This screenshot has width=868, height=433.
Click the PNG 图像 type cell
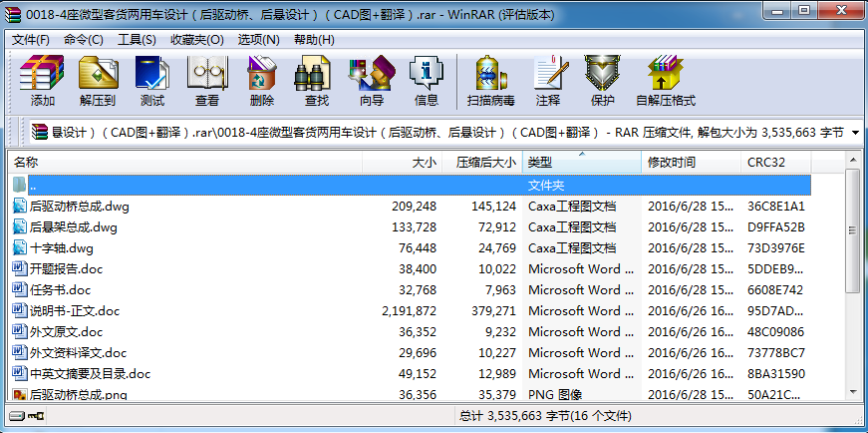coord(555,395)
